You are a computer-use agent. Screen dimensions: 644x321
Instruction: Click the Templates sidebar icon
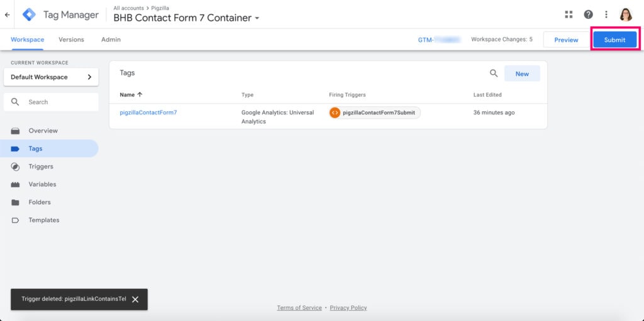pyautogui.click(x=15, y=220)
